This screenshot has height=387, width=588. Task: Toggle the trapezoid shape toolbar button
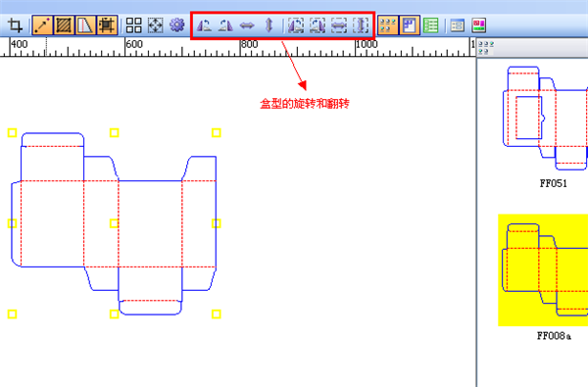pos(85,25)
